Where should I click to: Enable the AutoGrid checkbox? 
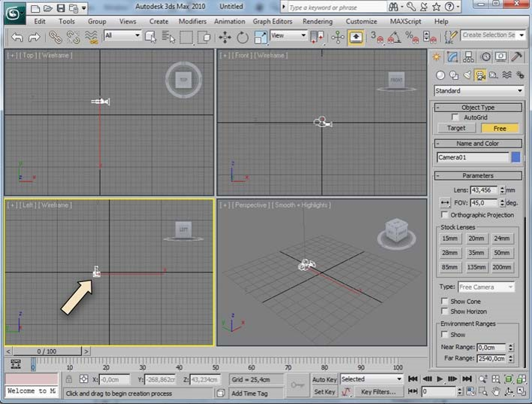pos(455,117)
